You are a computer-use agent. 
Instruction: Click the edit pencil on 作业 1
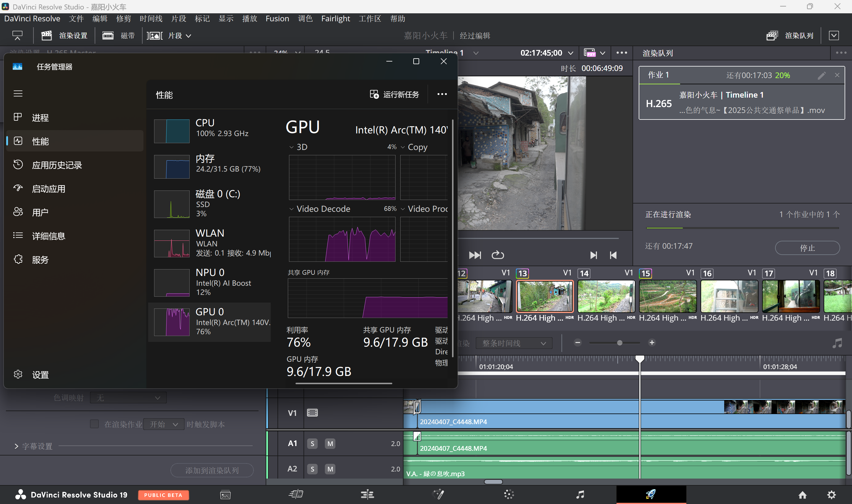pos(821,75)
